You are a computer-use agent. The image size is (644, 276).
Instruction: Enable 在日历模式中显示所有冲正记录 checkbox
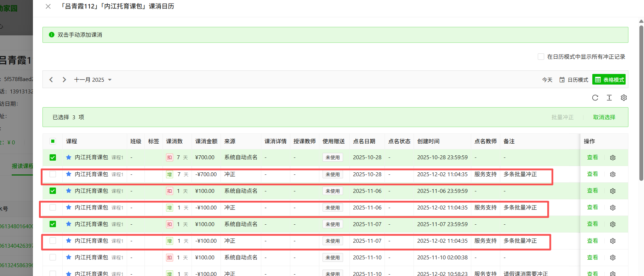pos(541,57)
